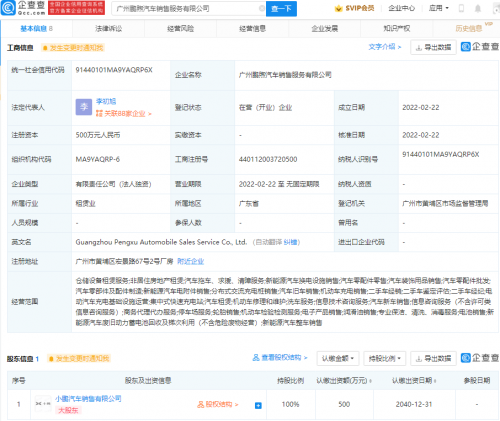Sort by 认缴出资日期 column header
Image resolution: width=500 pixels, height=421 pixels.
(414, 380)
